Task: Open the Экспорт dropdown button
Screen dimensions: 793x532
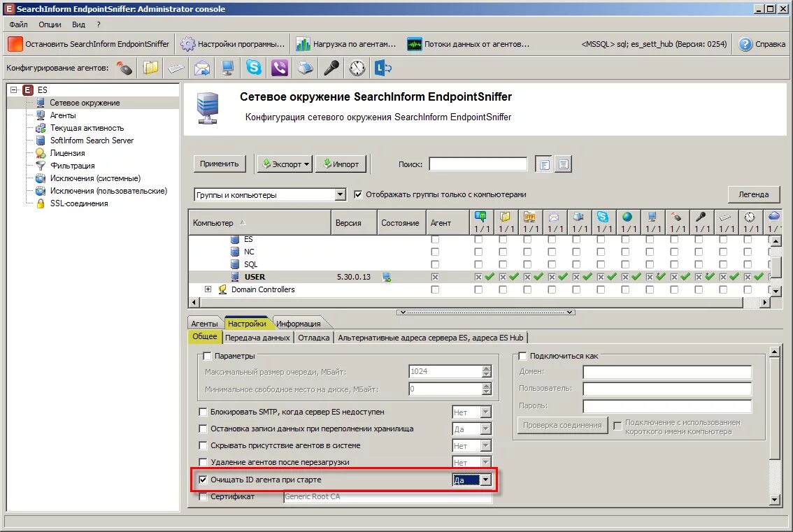Action: (285, 164)
